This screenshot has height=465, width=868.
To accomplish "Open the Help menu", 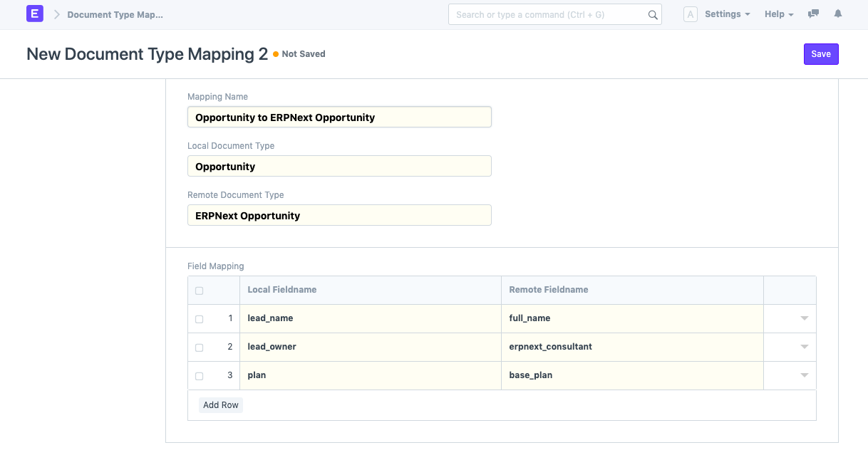I will pos(778,14).
